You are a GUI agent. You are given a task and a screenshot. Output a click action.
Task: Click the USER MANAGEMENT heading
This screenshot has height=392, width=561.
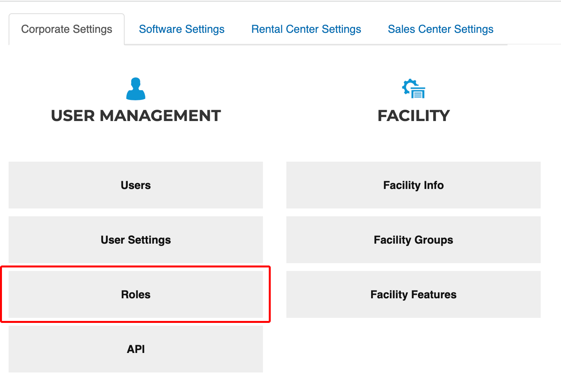[136, 116]
